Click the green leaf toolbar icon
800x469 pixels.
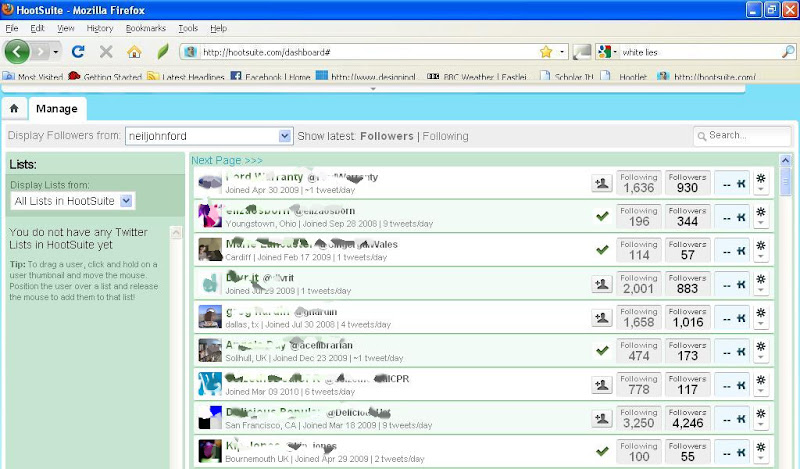pyautogui.click(x=163, y=52)
